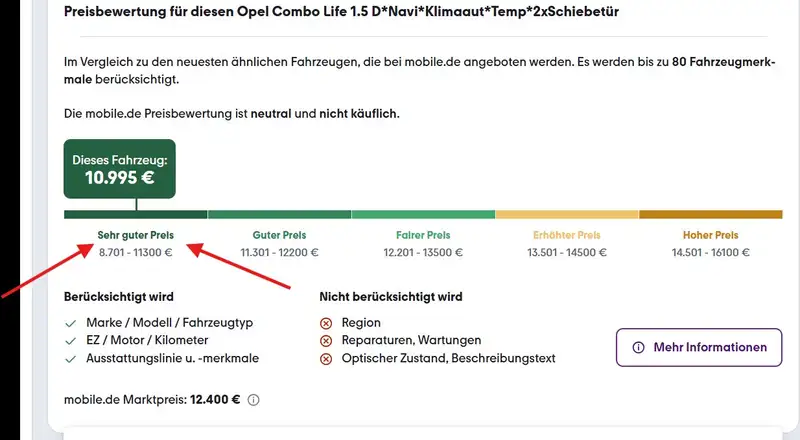
Task: Click the 13.501 - 14500 € price range
Action: [567, 253]
